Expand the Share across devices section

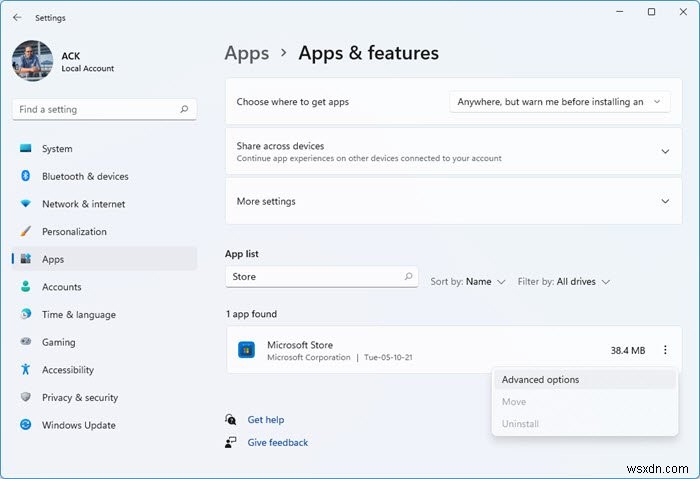click(665, 151)
